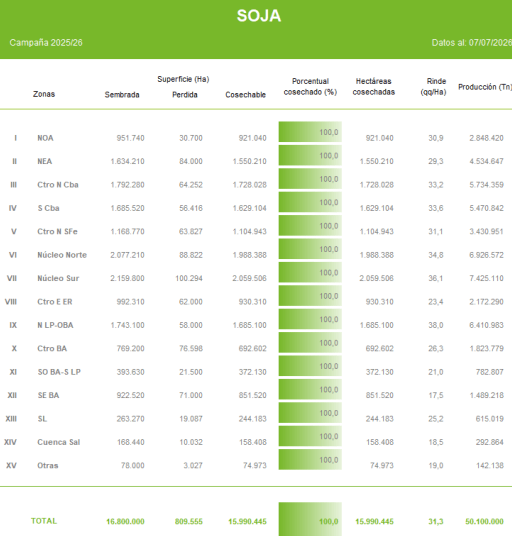Click Núcleo Norte sembrada value 2.077.210

pyautogui.click(x=127, y=255)
